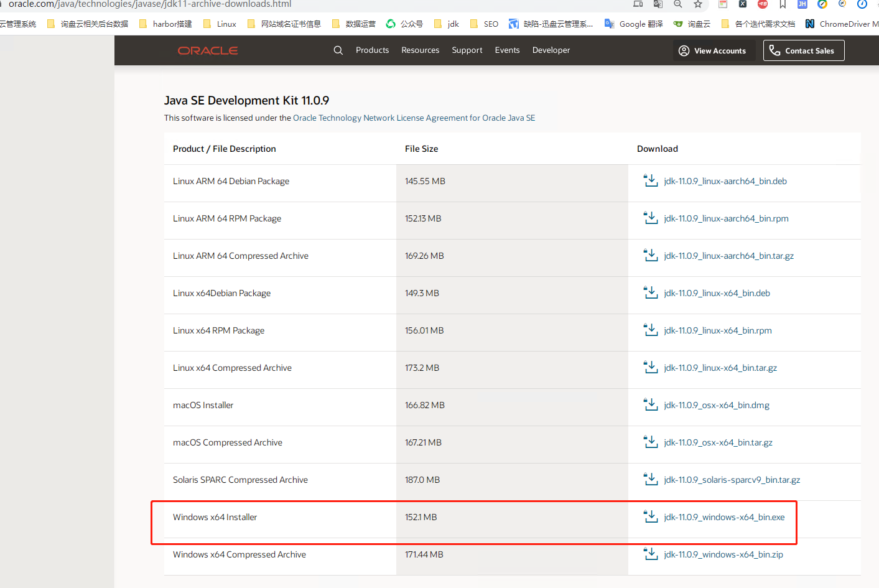Download jdk-11.0.9_windows-x64_bin.exe link
The width and height of the screenshot is (879, 588).
click(724, 517)
